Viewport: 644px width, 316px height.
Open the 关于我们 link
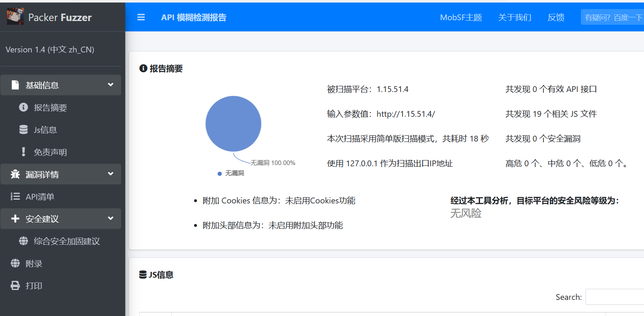(x=515, y=17)
